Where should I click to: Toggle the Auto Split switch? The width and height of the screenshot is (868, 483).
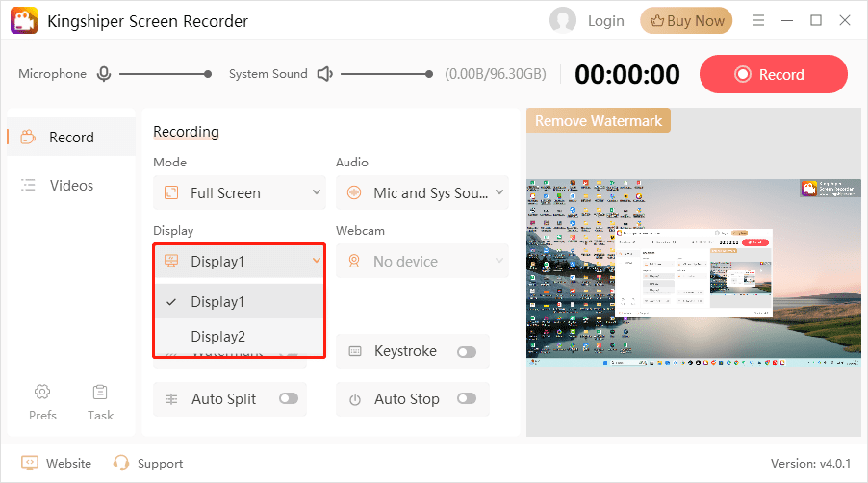(x=289, y=398)
